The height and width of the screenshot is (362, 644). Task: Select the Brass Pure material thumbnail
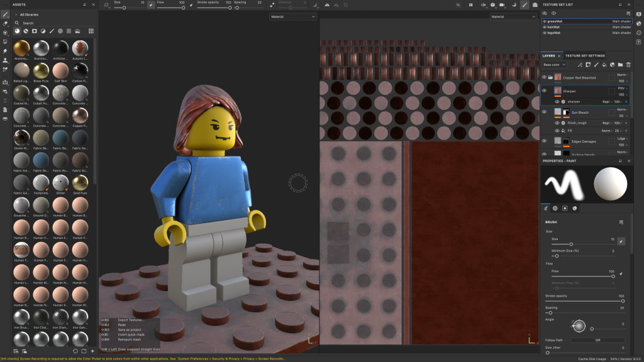(41, 70)
